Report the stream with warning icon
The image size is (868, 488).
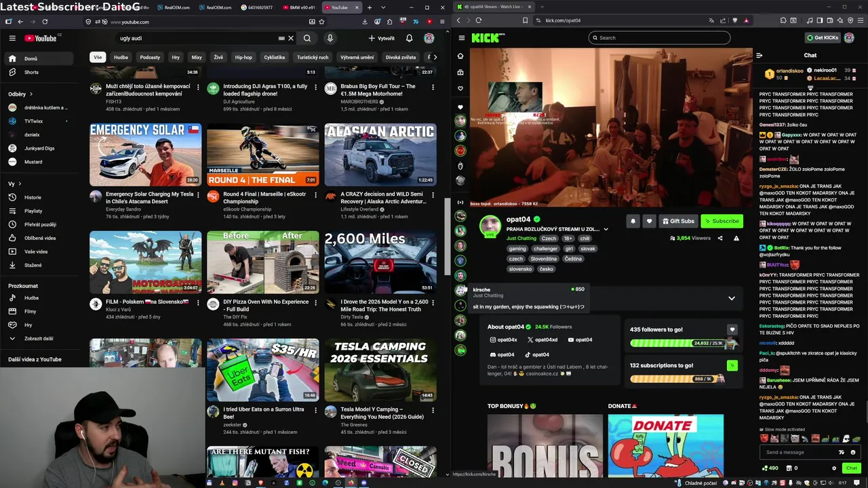pos(736,239)
